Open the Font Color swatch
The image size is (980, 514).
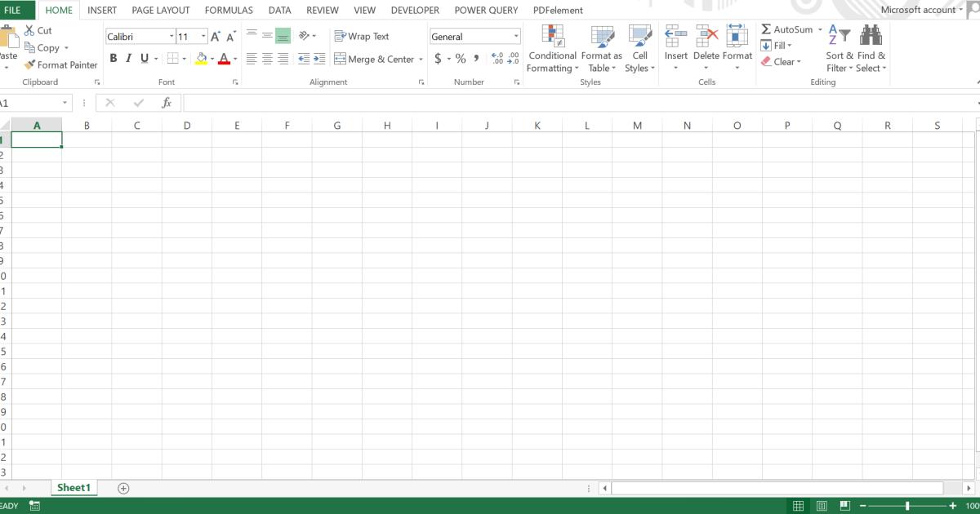[x=222, y=59]
